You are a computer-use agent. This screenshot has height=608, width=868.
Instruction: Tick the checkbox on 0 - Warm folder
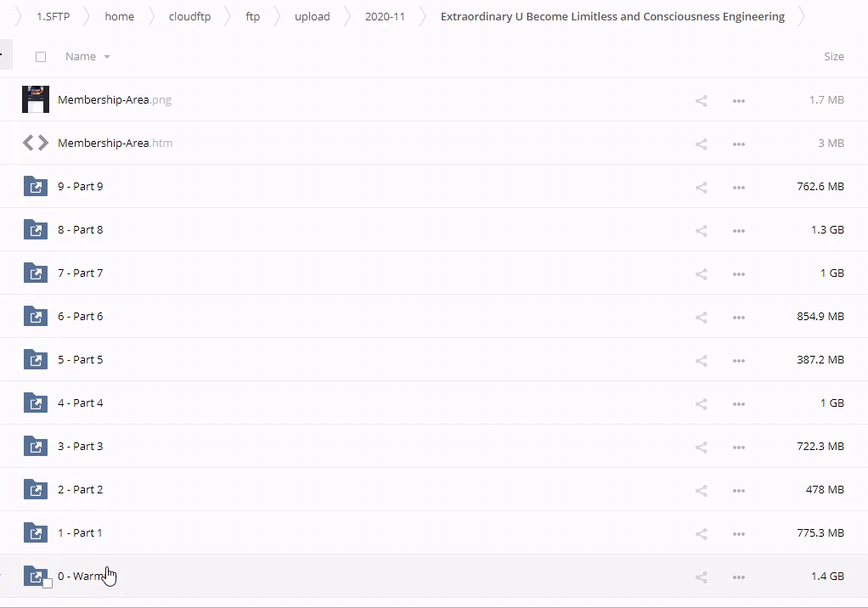pos(48,583)
